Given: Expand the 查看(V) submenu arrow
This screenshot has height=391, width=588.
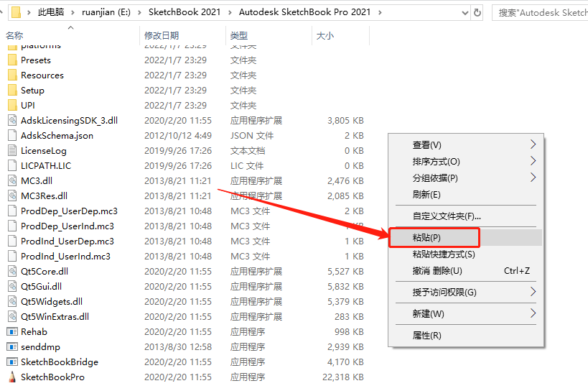Looking at the screenshot, I should click(532, 144).
